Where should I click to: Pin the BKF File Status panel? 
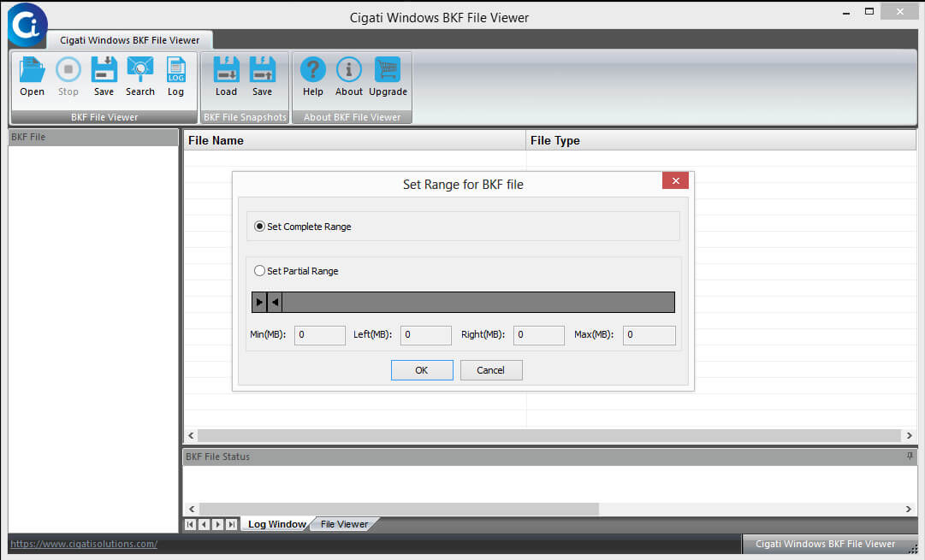tap(910, 457)
